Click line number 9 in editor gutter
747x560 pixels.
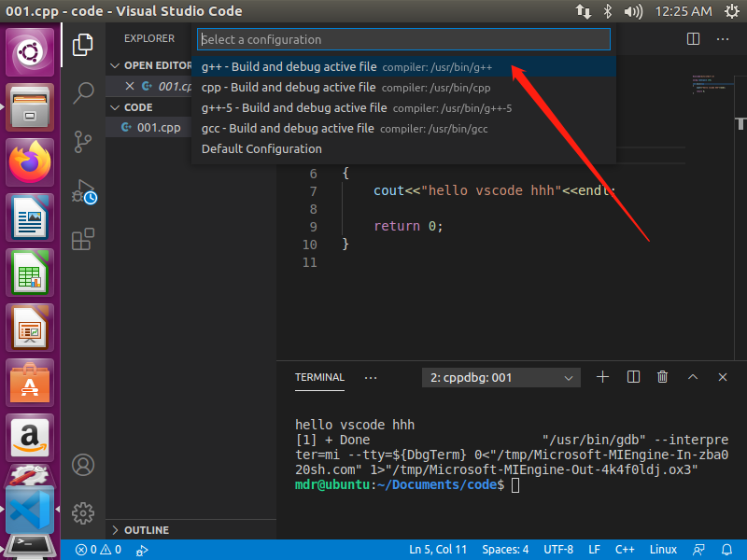coord(313,227)
